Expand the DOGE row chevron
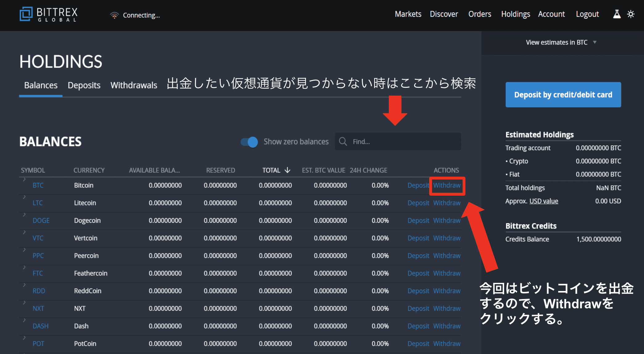 24,215
